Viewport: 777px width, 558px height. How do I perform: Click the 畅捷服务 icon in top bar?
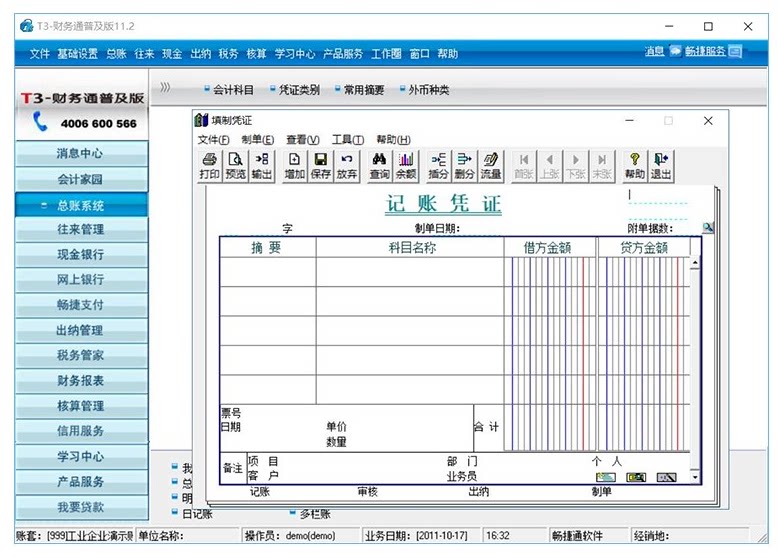[735, 51]
